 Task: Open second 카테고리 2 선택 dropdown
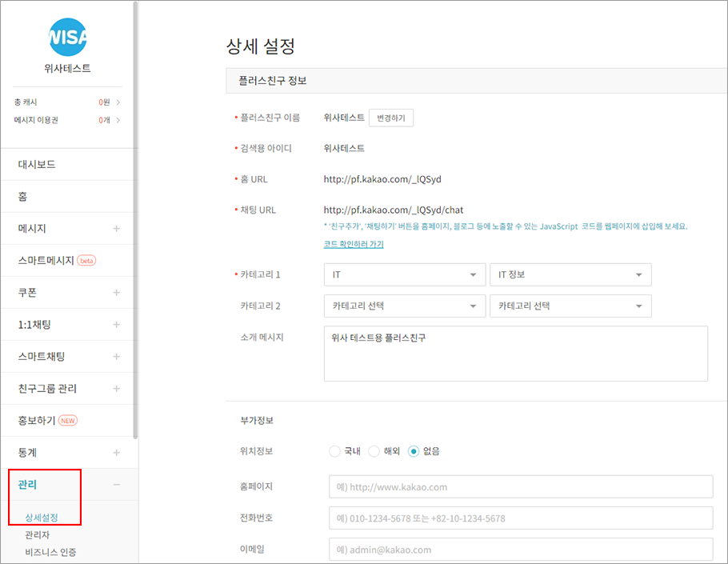(570, 306)
